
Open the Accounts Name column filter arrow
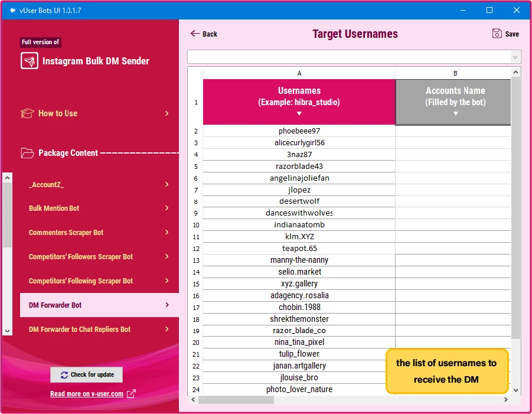pyautogui.click(x=455, y=113)
